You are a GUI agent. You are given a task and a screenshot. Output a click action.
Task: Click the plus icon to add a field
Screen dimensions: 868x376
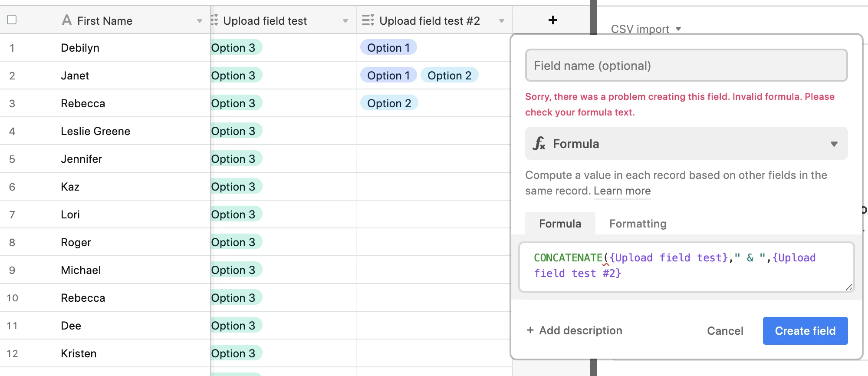click(552, 20)
